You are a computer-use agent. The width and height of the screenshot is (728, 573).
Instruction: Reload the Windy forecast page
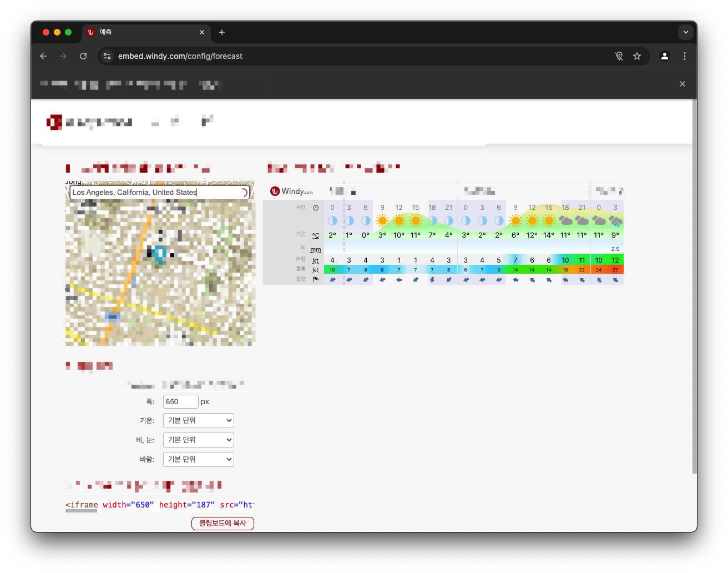(83, 56)
